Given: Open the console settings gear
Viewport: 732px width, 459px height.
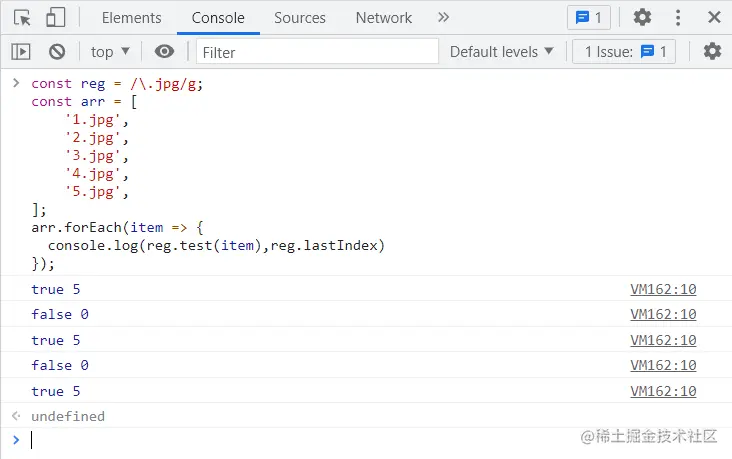Looking at the screenshot, I should pyautogui.click(x=712, y=52).
